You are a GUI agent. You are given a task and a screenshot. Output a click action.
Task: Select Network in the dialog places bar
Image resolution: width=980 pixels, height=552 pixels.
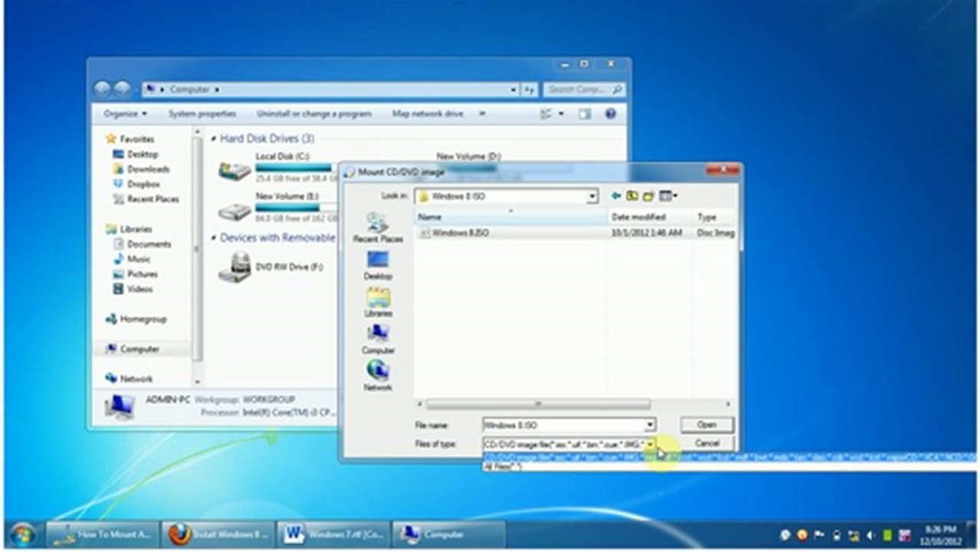pyautogui.click(x=378, y=376)
